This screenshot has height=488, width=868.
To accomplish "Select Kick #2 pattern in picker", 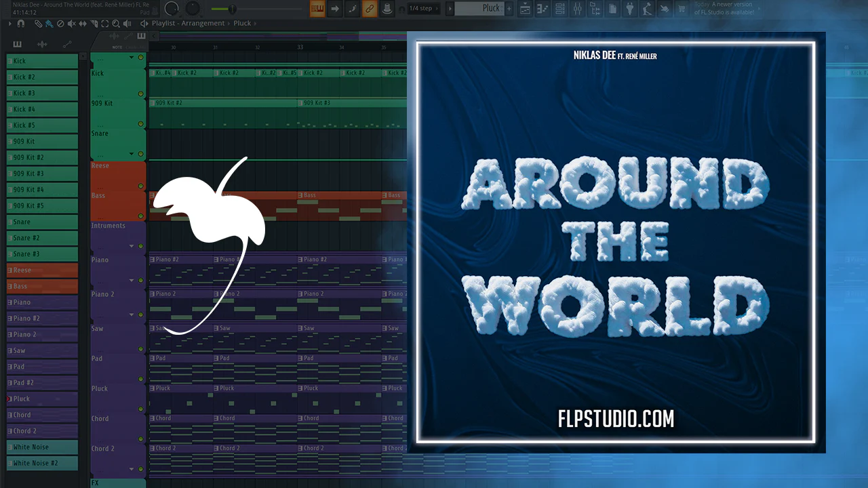I will (x=42, y=77).
